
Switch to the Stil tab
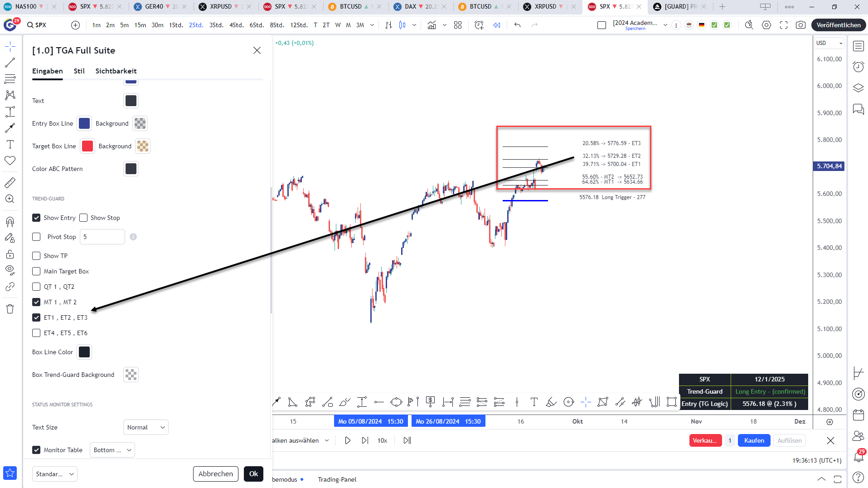[x=79, y=71]
